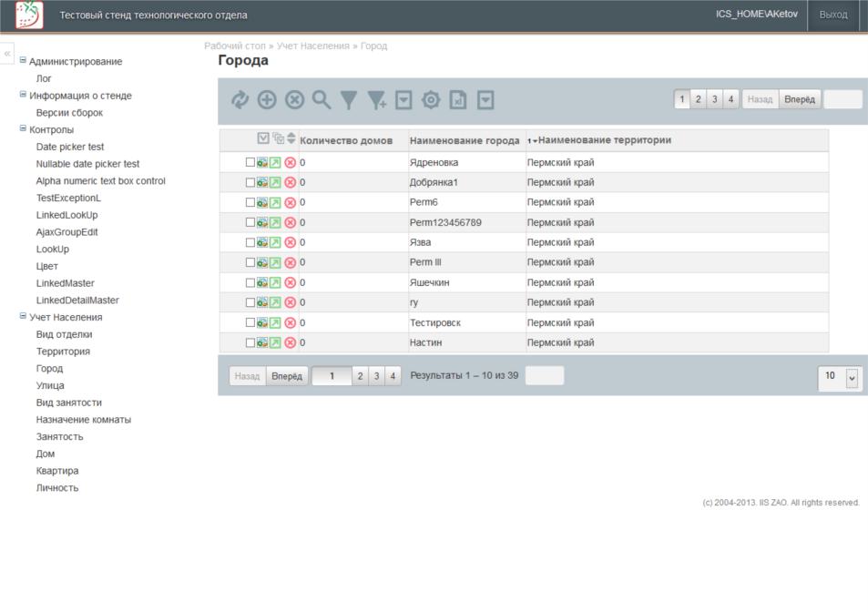Check the Настин row checkbox
868x612 pixels.
point(250,342)
